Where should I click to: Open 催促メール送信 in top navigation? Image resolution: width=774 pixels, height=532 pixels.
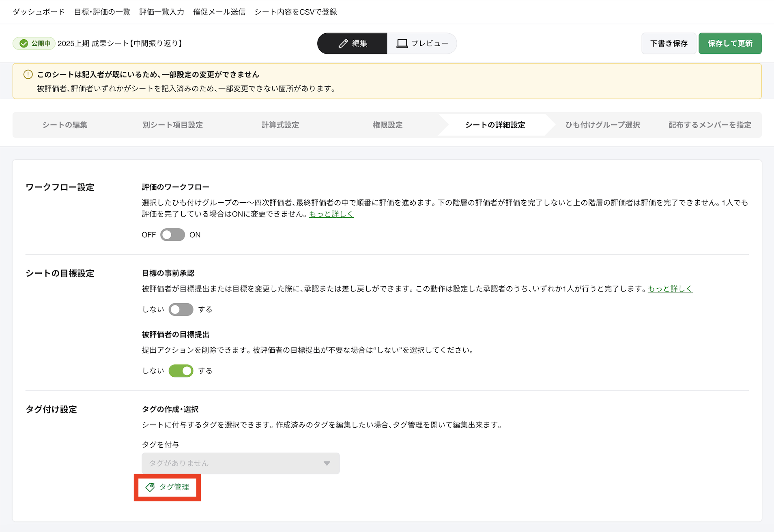click(219, 12)
